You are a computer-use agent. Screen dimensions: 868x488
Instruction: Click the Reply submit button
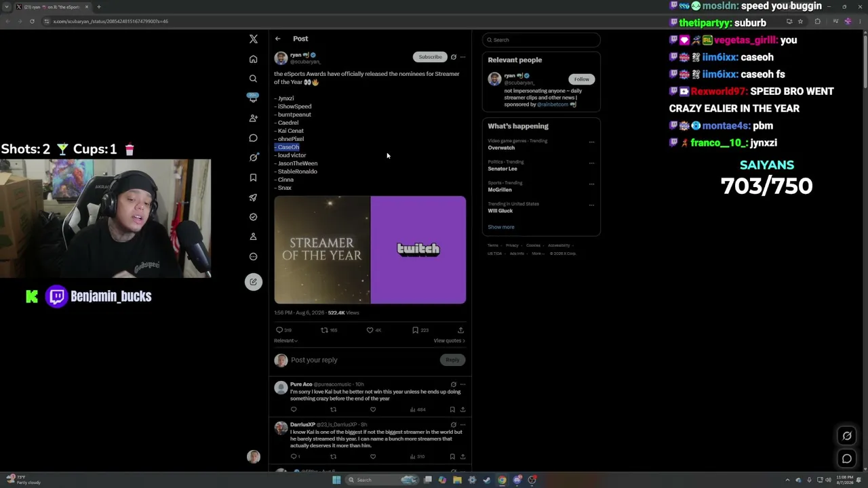point(452,360)
